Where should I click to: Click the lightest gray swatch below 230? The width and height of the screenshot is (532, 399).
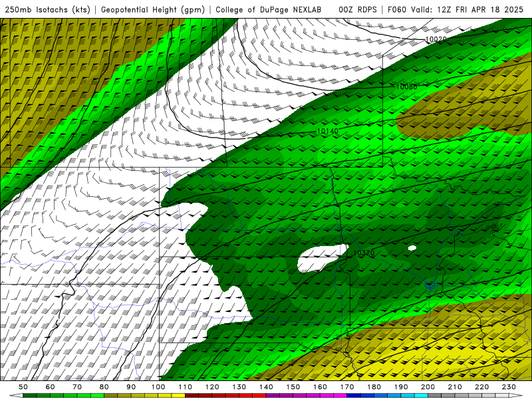(502, 396)
